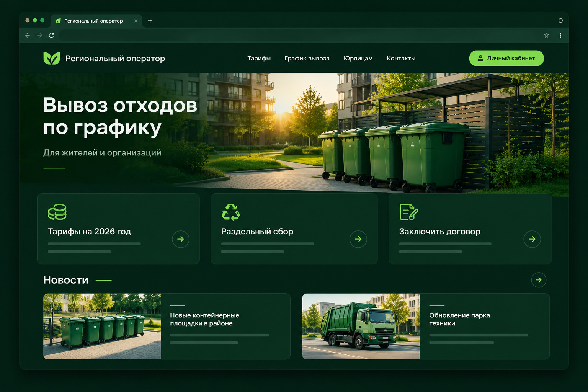The height and width of the screenshot is (392, 588).
Task: Bookmark the page with the star icon
Action: (546, 35)
